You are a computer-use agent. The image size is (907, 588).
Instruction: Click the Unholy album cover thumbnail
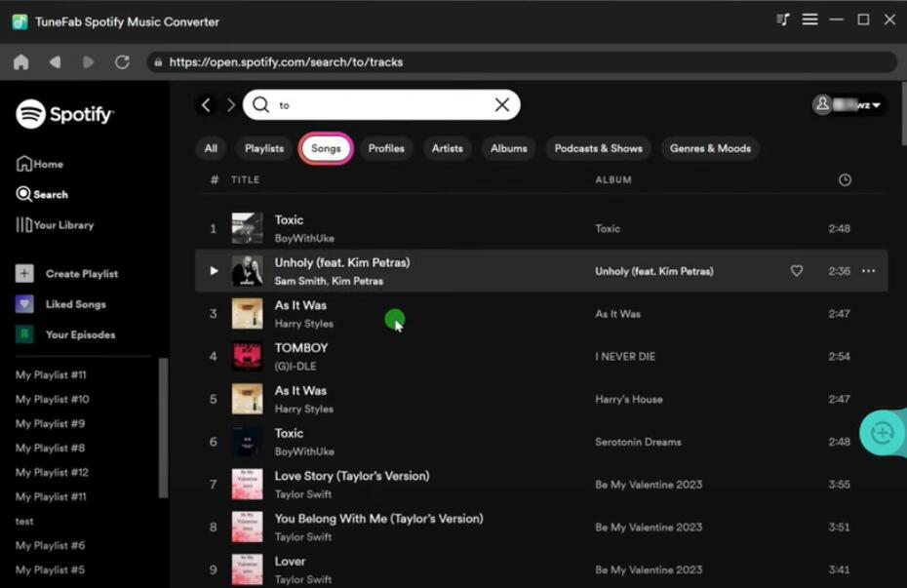coord(247,270)
